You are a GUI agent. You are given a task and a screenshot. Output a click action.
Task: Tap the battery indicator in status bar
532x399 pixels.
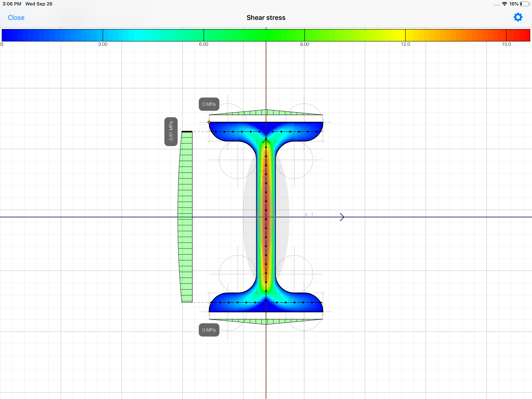pos(524,4)
